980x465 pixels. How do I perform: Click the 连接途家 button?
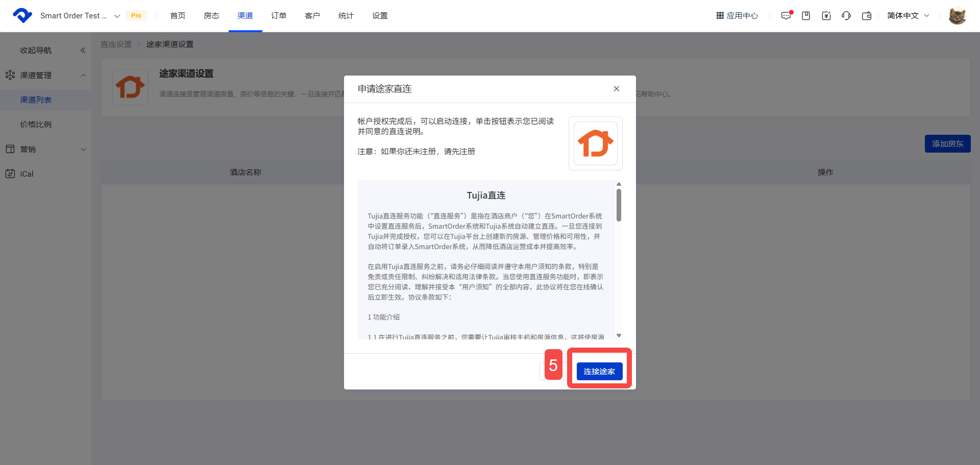point(599,371)
